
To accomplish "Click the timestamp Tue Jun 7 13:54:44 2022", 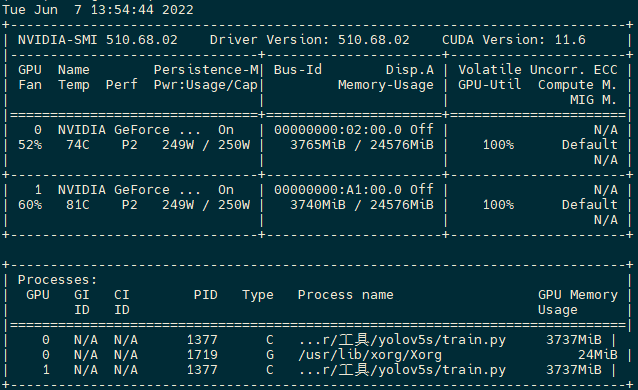I will click(98, 10).
